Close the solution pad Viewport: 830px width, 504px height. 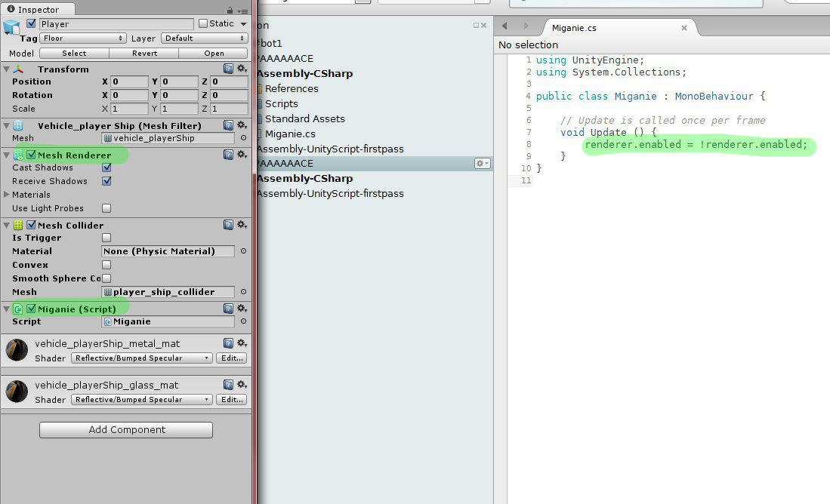(484, 26)
